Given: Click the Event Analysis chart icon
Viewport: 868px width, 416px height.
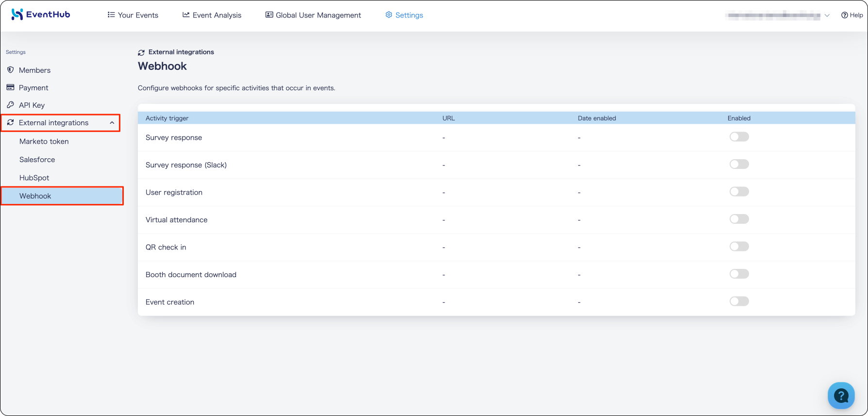Looking at the screenshot, I should (186, 15).
